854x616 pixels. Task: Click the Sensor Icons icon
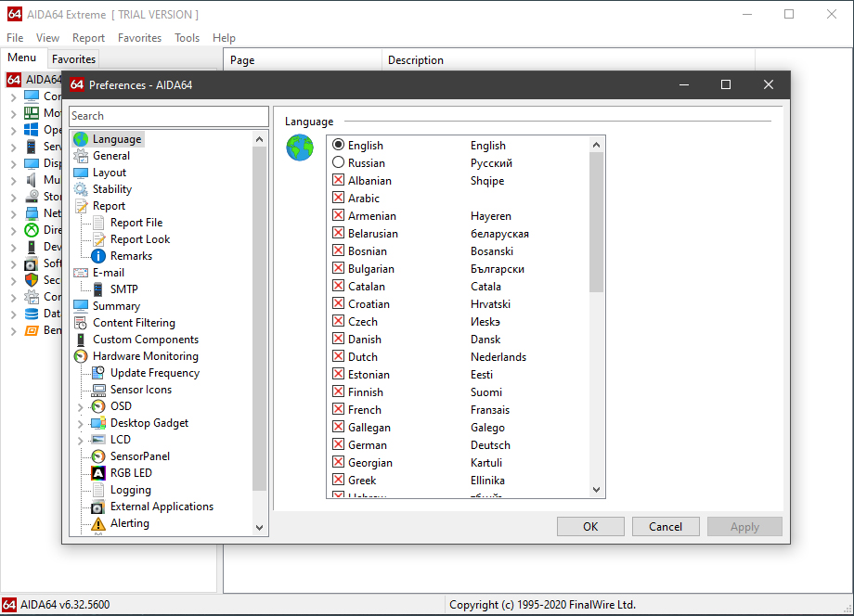pyautogui.click(x=98, y=391)
